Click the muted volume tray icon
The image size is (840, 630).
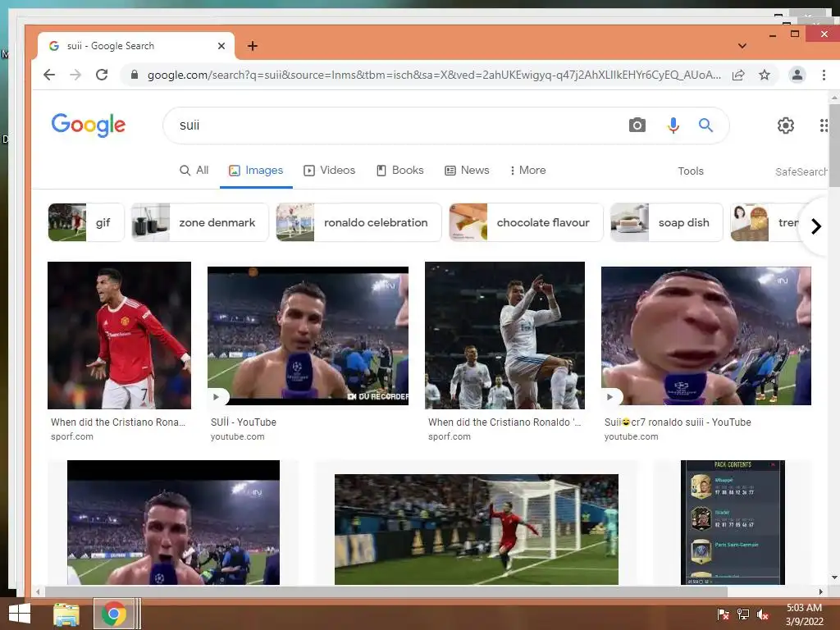coord(763,614)
